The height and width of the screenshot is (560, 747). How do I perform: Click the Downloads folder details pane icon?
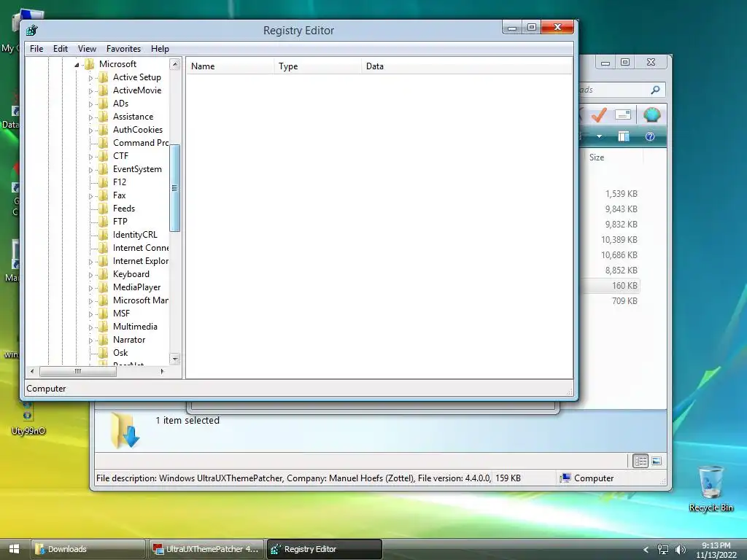pyautogui.click(x=125, y=430)
